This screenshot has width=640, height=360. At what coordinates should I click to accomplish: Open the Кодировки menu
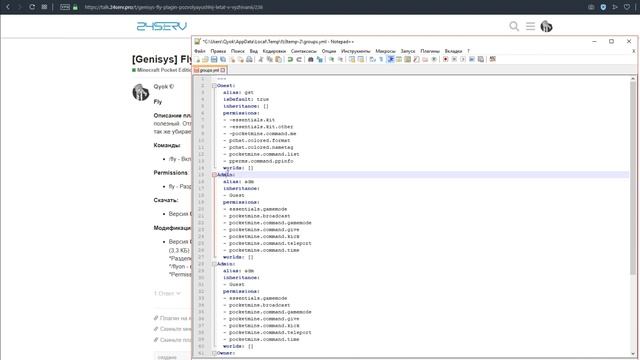point(274,51)
